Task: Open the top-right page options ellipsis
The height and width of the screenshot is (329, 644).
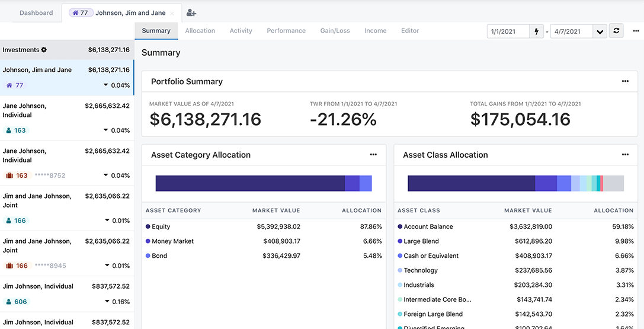Action: click(x=636, y=31)
